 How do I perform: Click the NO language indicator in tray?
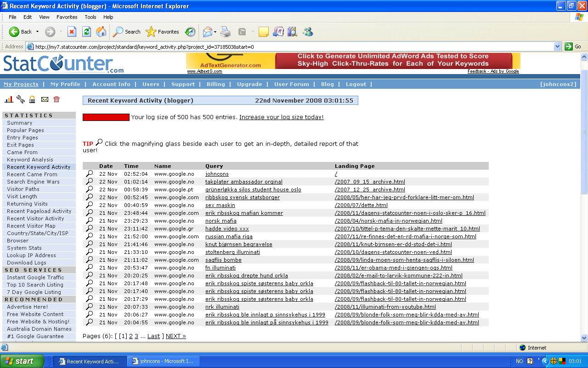point(520,361)
